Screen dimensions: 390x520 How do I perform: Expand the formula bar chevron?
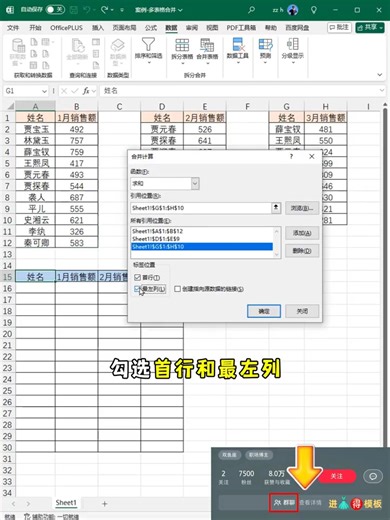[x=382, y=90]
